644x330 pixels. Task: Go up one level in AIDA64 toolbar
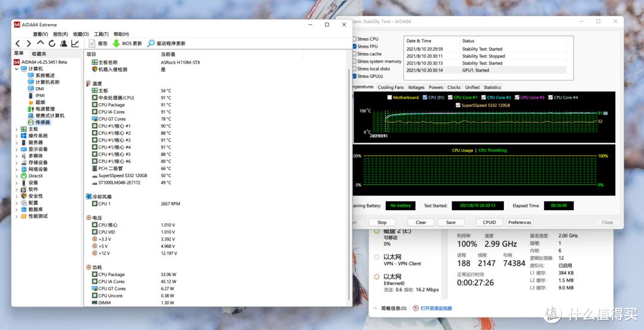point(41,43)
